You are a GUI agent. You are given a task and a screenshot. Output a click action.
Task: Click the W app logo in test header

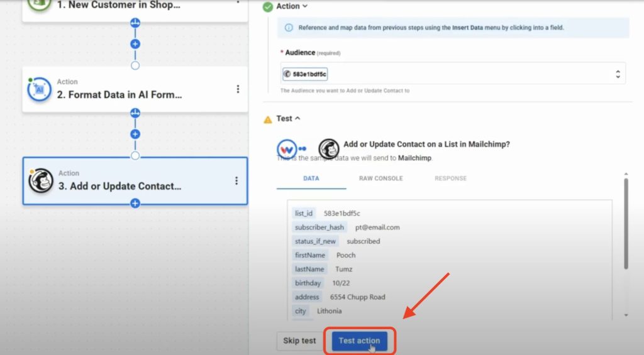click(x=287, y=149)
